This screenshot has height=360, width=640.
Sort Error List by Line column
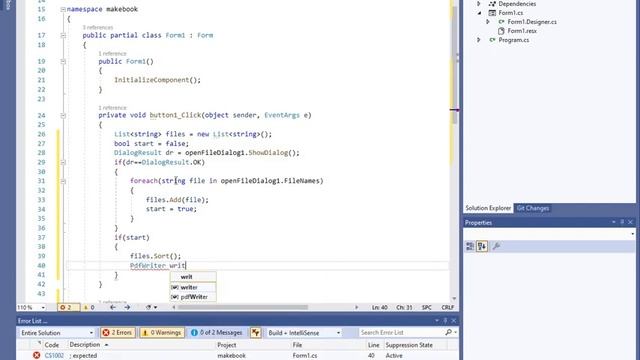(x=374, y=345)
